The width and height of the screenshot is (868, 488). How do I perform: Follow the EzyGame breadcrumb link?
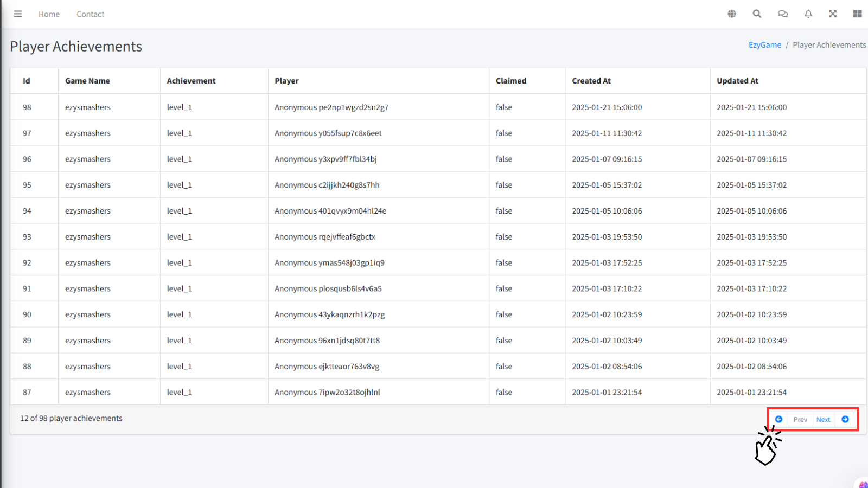[764, 45]
